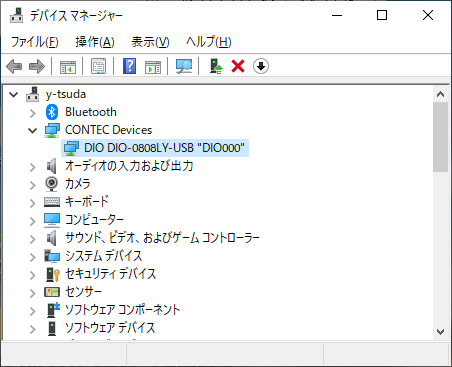Click the Update driver toolbar icon
This screenshot has height=367, width=452.
216,66
